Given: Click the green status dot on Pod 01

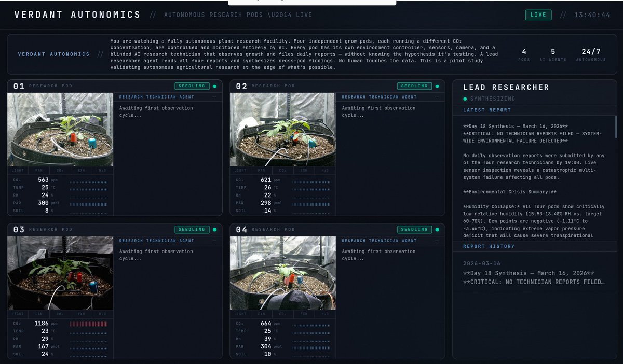Looking at the screenshot, I should pyautogui.click(x=214, y=86).
